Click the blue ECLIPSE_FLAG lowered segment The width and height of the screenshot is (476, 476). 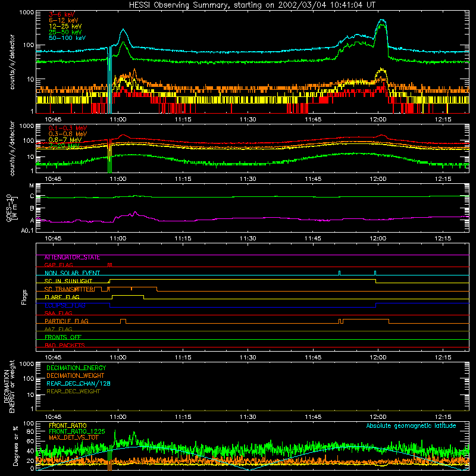point(243,307)
